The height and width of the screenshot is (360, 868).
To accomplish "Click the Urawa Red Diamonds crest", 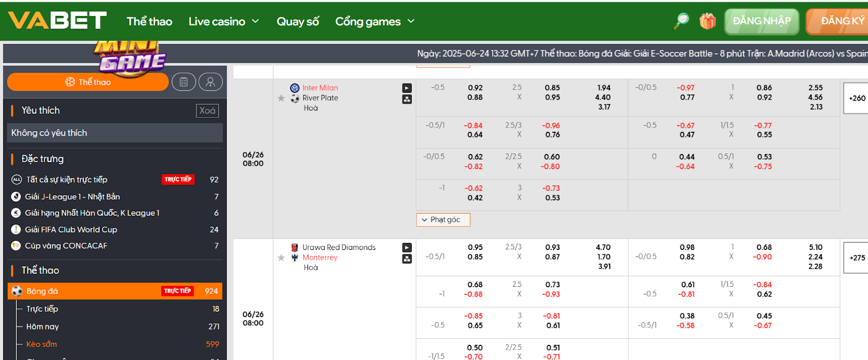I will [x=295, y=247].
